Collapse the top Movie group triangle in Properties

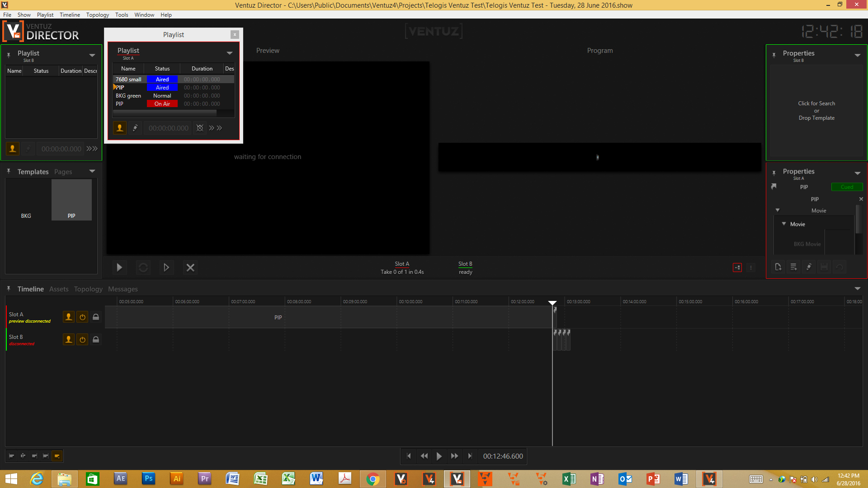click(x=778, y=210)
